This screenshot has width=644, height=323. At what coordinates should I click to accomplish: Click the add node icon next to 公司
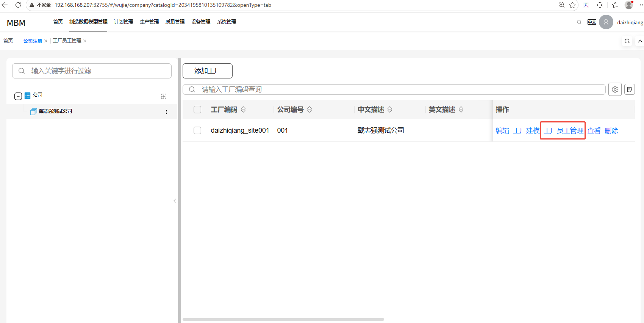(164, 96)
